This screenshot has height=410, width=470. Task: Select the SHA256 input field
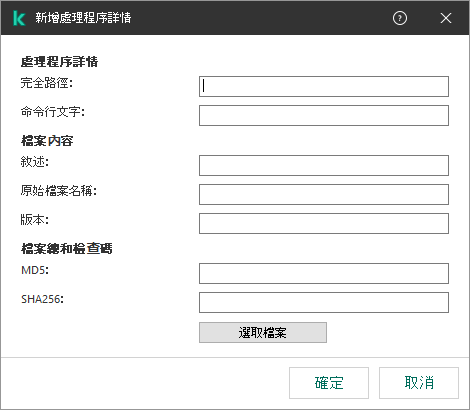coord(324,303)
